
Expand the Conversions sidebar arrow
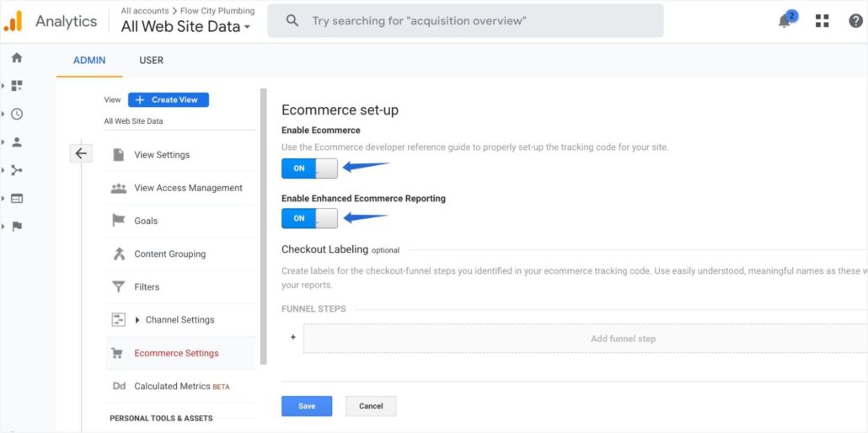(x=3, y=227)
